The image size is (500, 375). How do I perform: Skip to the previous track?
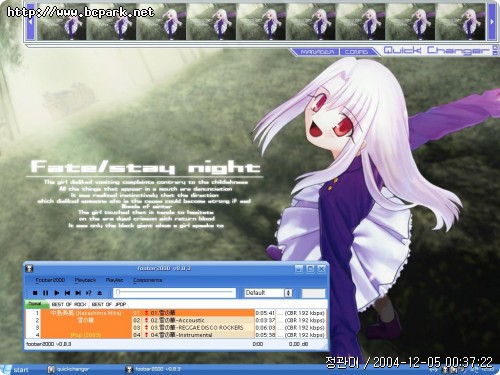pos(67,293)
